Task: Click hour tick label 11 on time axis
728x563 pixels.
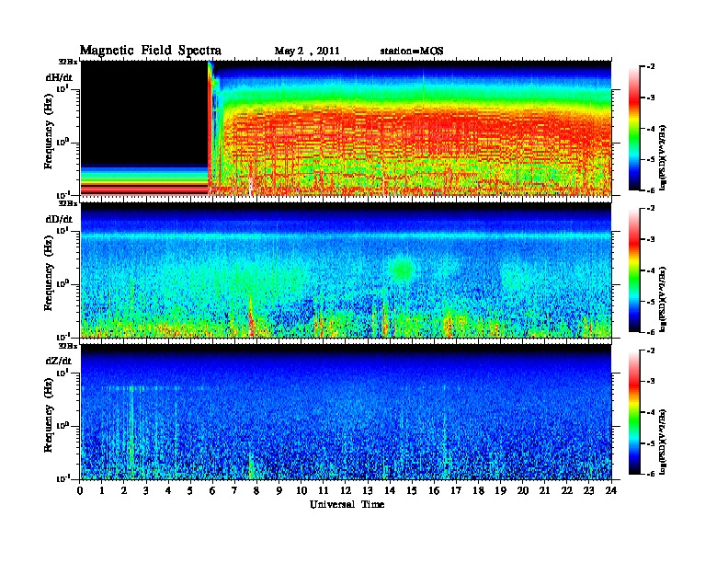Action: (x=324, y=491)
